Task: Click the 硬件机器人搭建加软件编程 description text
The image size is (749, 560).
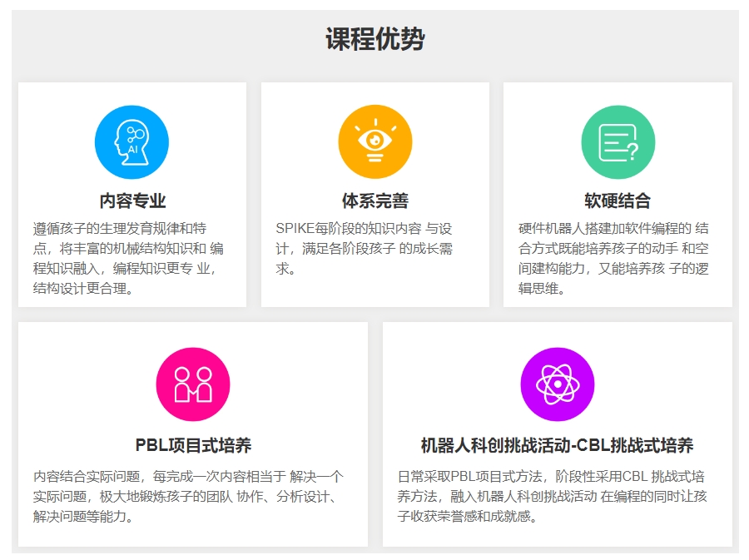Action: click(x=613, y=258)
